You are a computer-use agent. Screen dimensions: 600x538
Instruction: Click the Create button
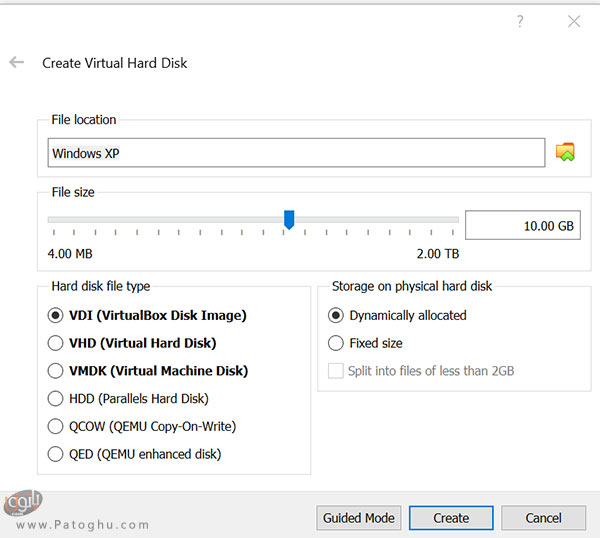[451, 518]
